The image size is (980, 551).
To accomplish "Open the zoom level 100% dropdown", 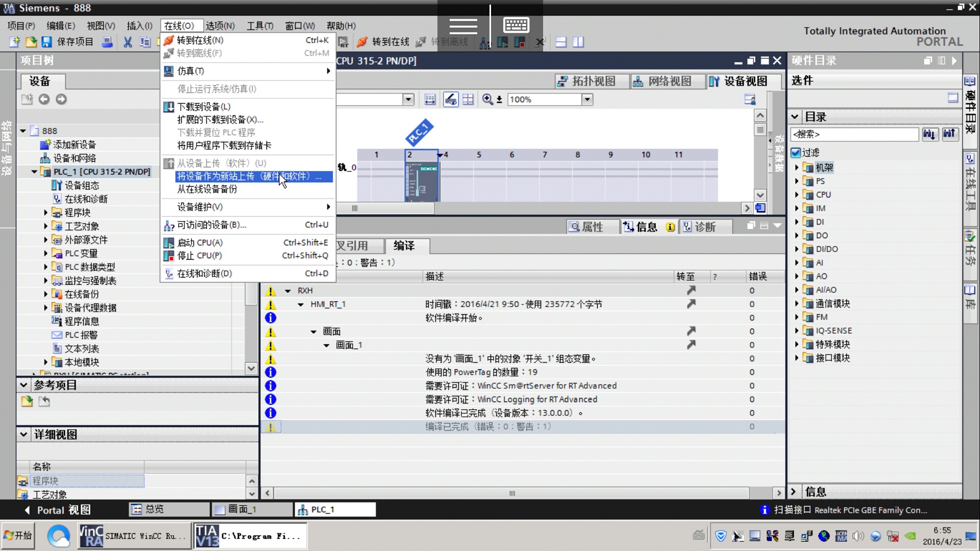I will 587,99.
